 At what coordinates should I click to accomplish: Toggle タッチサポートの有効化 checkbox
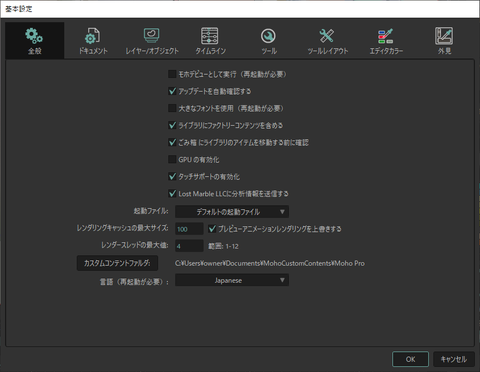[172, 176]
